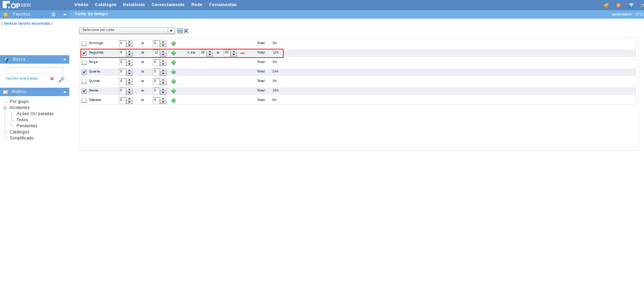Click the red alert icon in header
This screenshot has width=644, height=304.
pos(618,5)
